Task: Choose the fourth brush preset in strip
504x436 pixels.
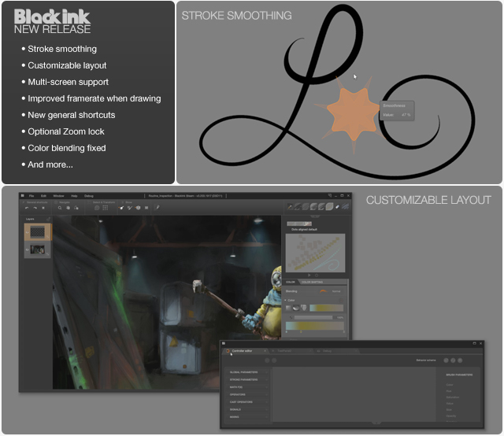Action: click(313, 207)
